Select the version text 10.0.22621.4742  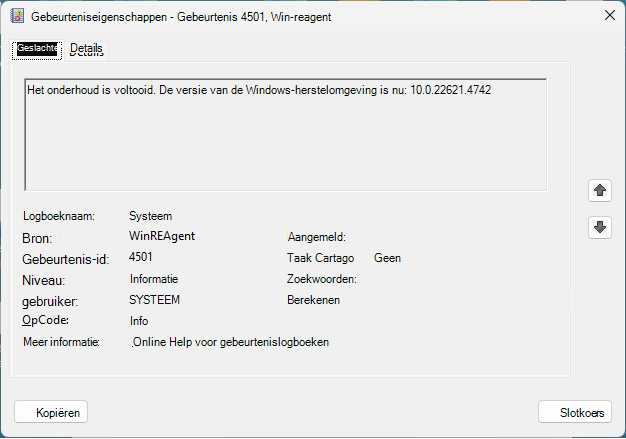pyautogui.click(x=451, y=90)
